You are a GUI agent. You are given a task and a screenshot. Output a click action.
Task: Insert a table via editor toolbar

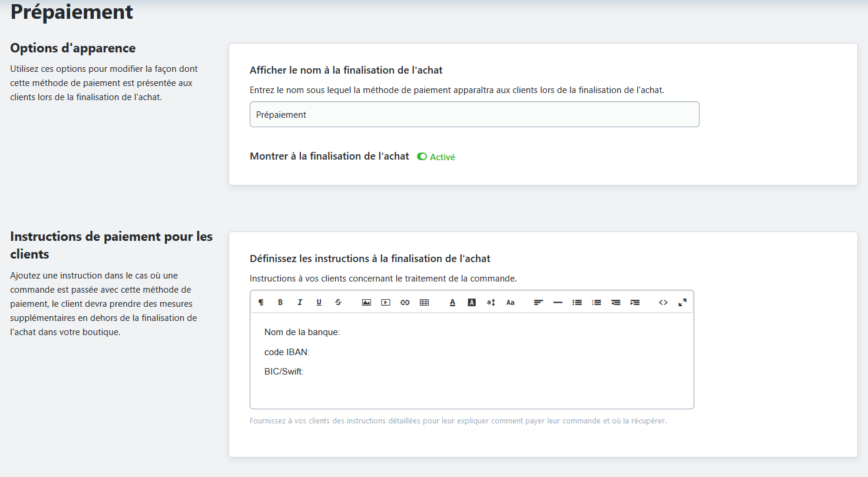coord(424,302)
